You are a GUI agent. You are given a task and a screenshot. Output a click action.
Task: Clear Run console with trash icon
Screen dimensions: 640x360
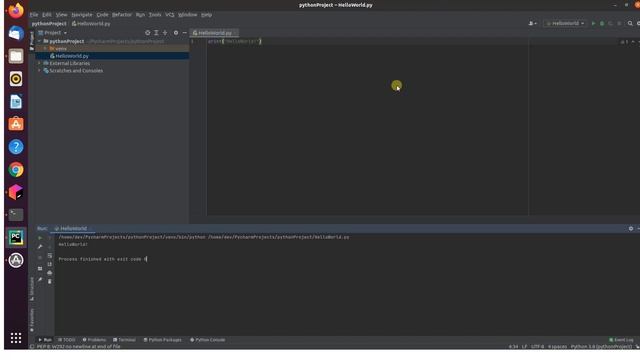(50, 281)
